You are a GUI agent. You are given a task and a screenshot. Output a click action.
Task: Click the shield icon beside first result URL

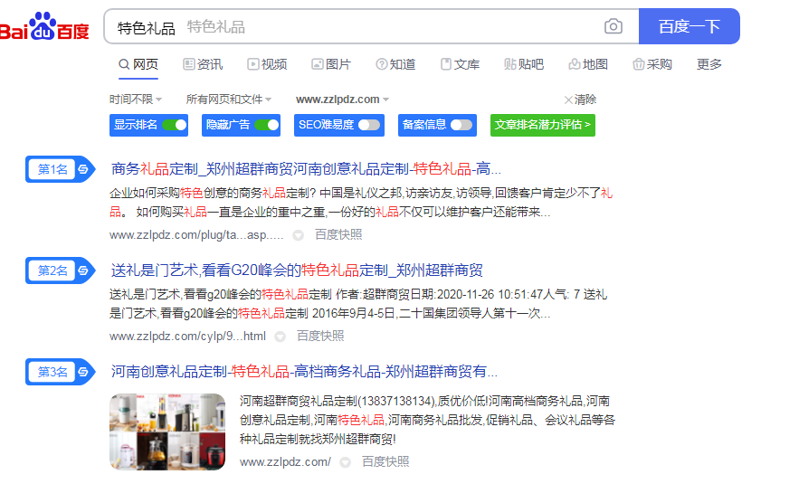[x=298, y=235]
